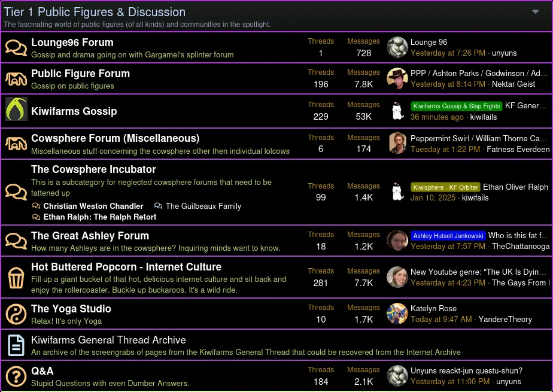The width and height of the screenshot is (553, 392).
Task: Open the Christian Weston Chandler subforum
Action: tap(93, 206)
